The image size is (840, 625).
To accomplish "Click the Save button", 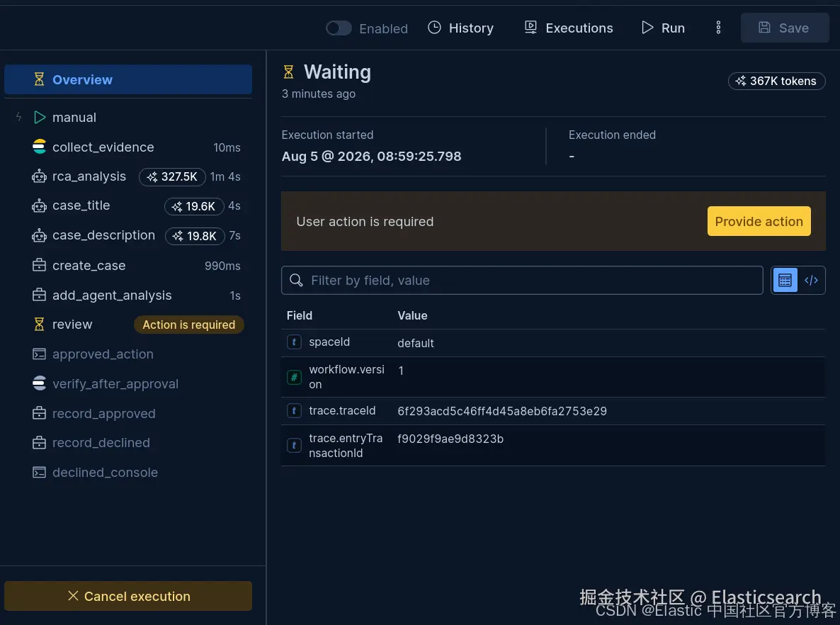I will (785, 28).
